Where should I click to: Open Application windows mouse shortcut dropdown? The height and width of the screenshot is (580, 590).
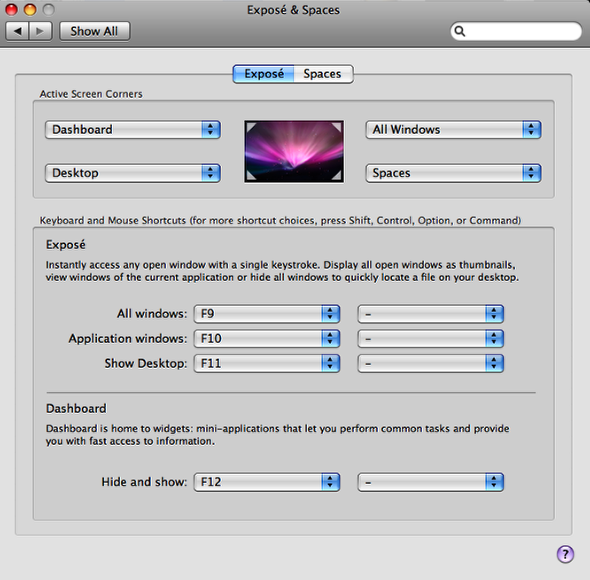click(430, 339)
